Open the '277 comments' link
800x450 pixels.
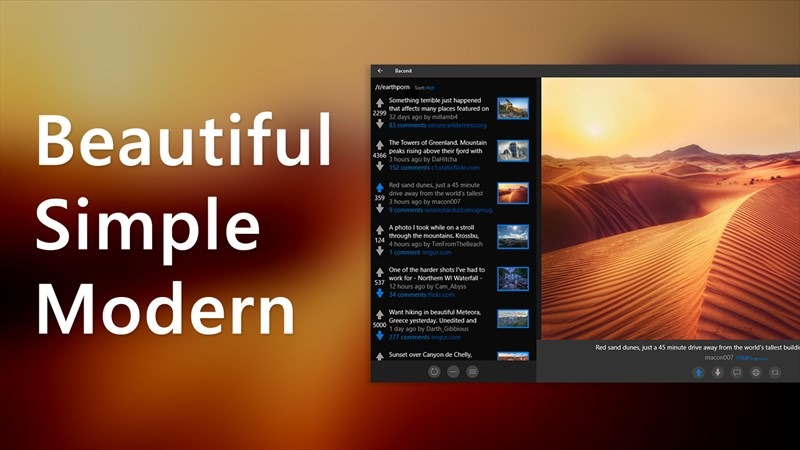409,337
